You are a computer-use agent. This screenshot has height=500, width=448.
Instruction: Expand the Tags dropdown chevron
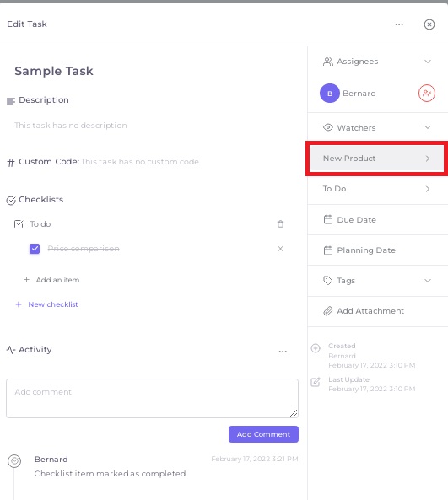coord(428,281)
